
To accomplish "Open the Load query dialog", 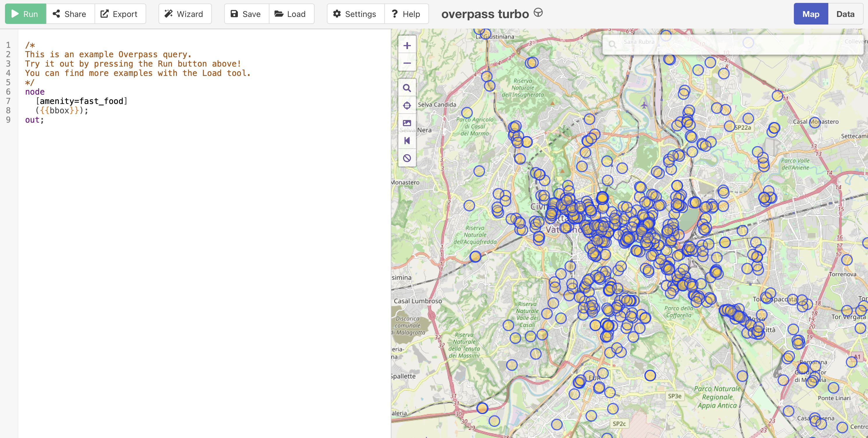I will pyautogui.click(x=291, y=14).
